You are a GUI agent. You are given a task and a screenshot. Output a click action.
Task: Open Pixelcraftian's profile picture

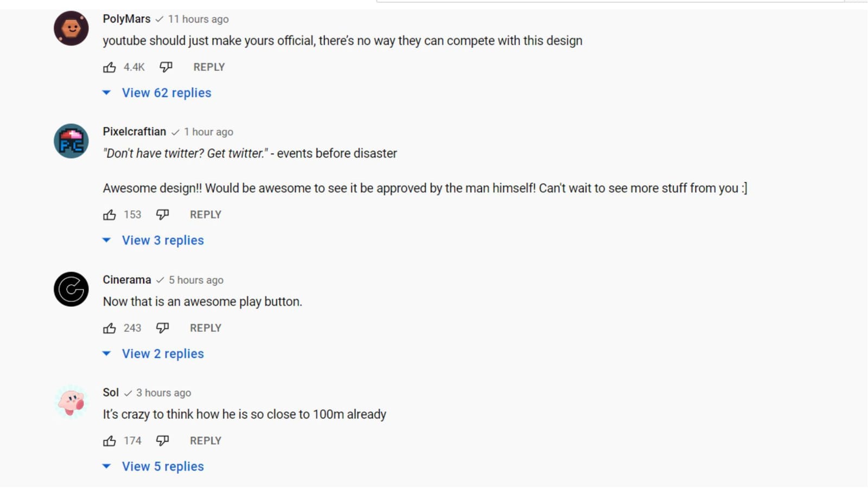point(71,141)
